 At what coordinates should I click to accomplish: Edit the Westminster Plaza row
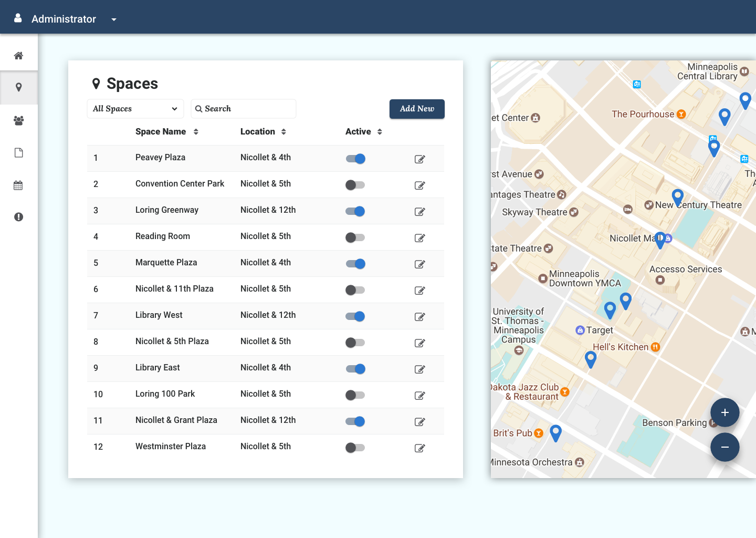(419, 448)
